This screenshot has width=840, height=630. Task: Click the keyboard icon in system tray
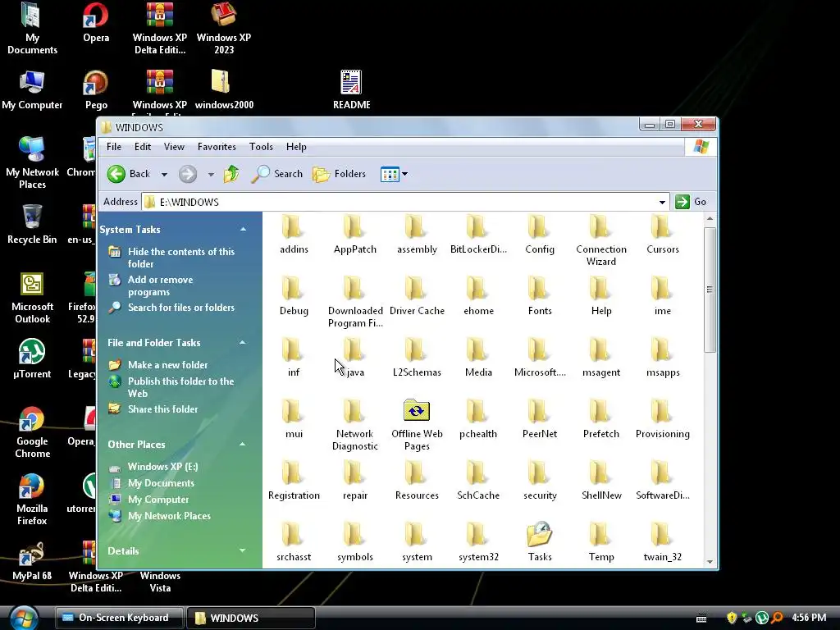[x=701, y=619]
